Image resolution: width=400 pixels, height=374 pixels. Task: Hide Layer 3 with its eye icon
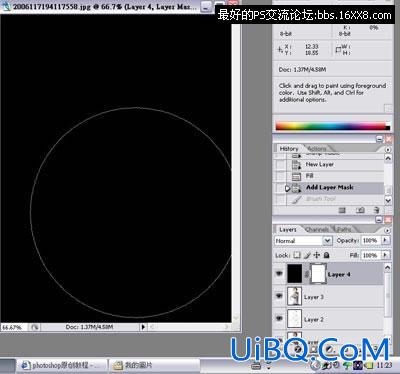(x=279, y=296)
